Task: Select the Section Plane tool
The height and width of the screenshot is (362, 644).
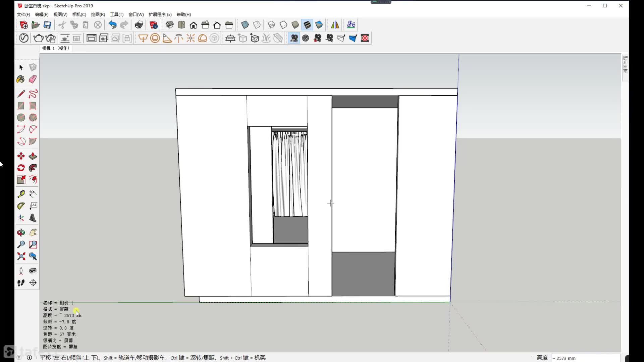Action: pyautogui.click(x=33, y=283)
